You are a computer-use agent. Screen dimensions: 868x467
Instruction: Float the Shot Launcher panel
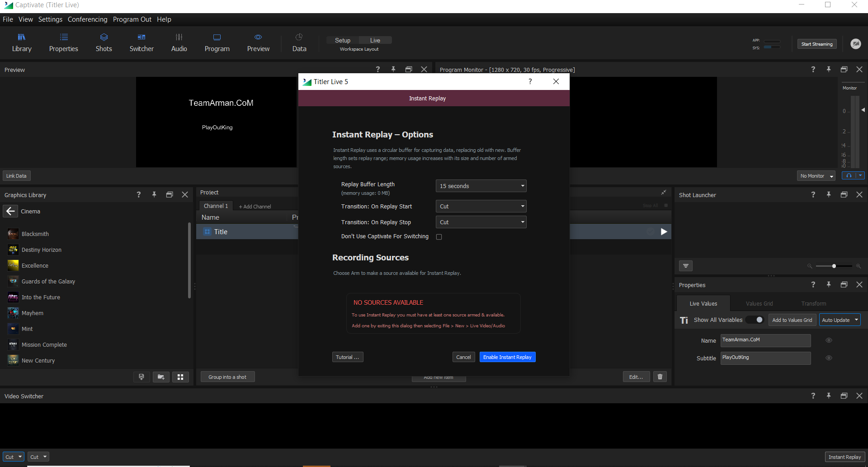point(844,194)
